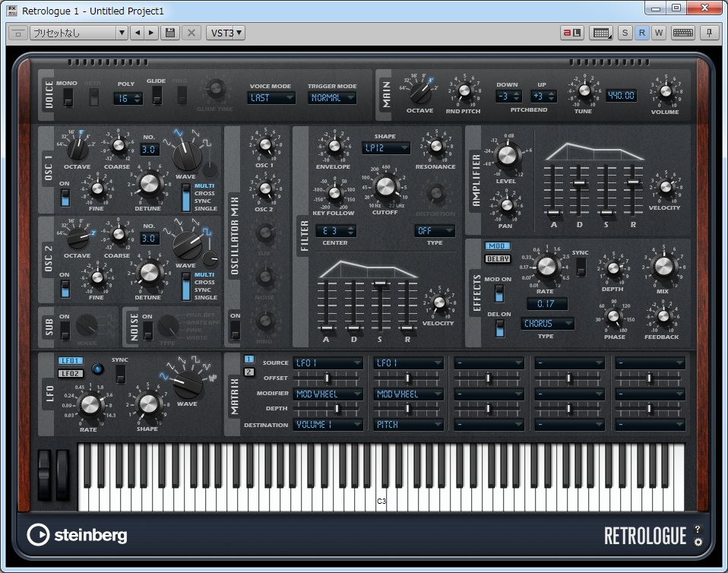
Task: Enable Read automation R button
Action: [x=641, y=33]
